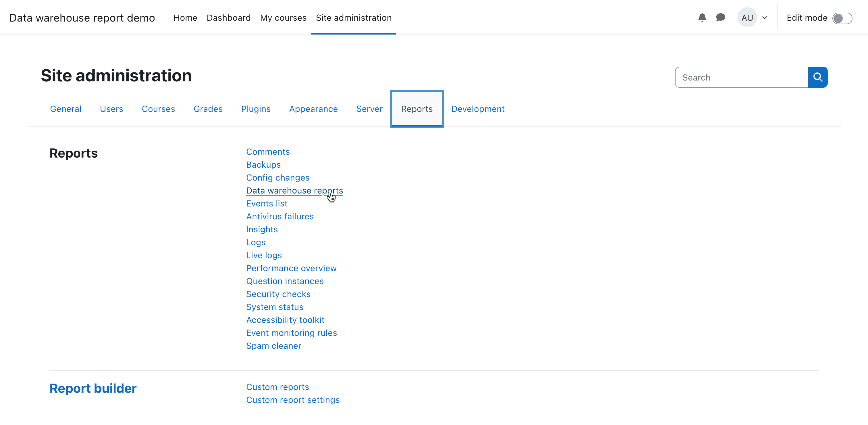
Task: Open the messaging speech bubble icon
Action: coord(720,18)
